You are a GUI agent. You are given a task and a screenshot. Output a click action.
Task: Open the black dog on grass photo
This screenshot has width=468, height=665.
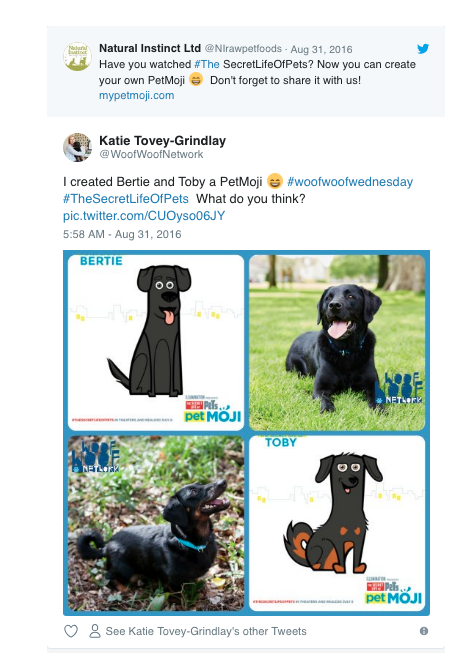[337, 343]
